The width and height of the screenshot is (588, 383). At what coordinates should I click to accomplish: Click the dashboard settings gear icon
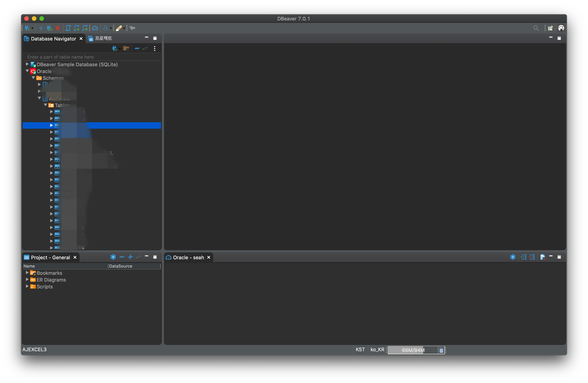(513, 257)
